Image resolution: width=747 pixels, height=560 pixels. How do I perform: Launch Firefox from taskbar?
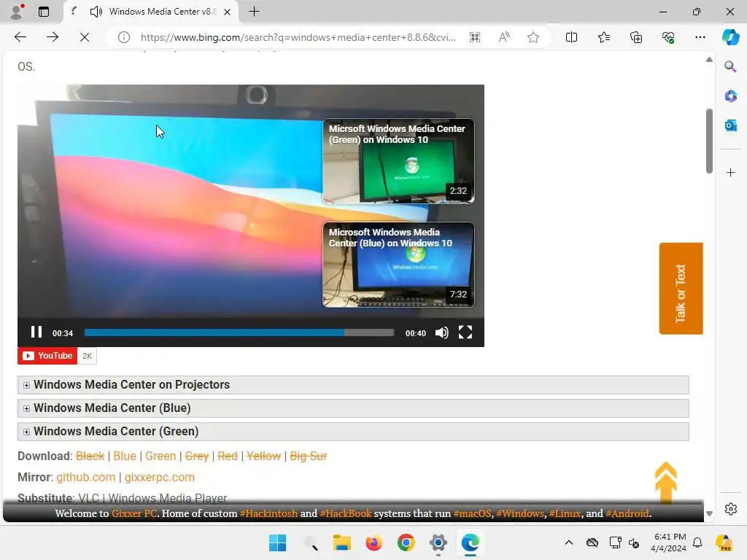point(374,542)
